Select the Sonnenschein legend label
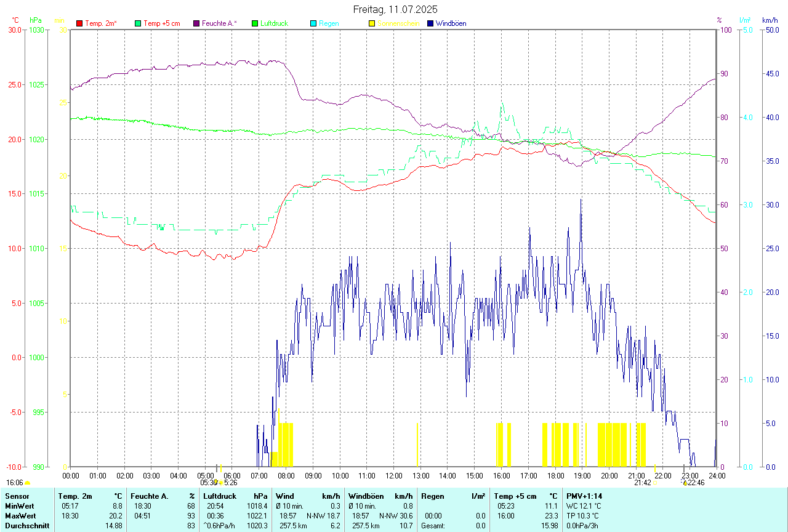The image size is (788, 532). coord(398,23)
